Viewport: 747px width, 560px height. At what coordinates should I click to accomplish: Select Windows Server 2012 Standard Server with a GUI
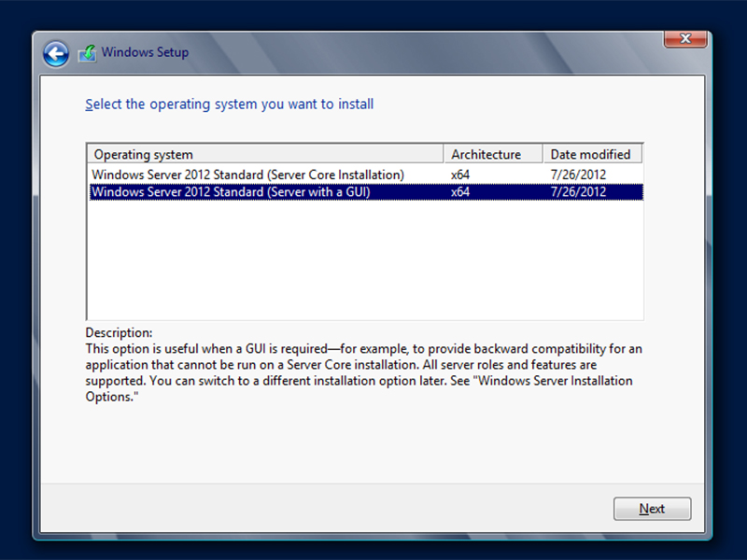click(x=366, y=192)
